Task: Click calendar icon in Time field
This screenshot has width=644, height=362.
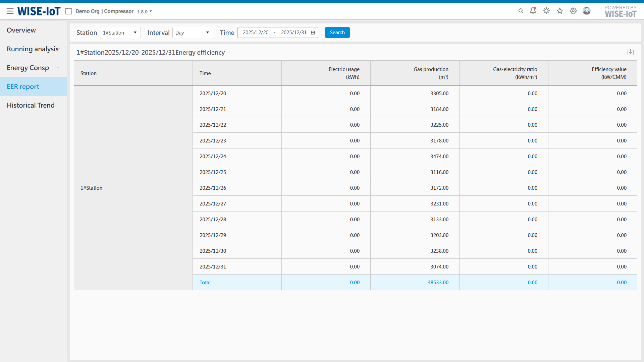Action: pyautogui.click(x=313, y=33)
